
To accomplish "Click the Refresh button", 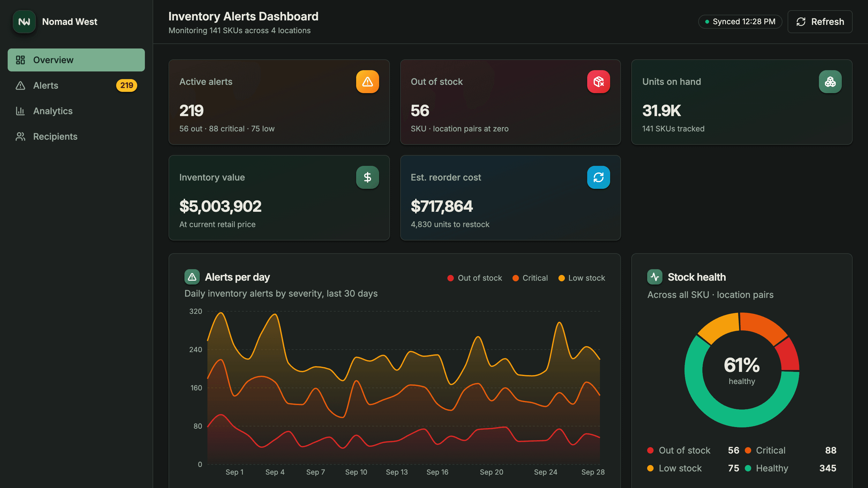I will coord(819,22).
